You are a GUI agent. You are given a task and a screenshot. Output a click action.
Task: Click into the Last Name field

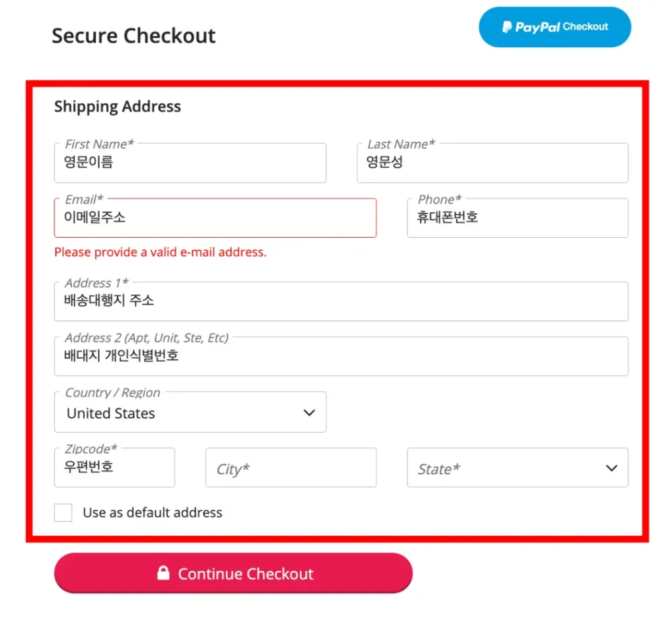[492, 163]
